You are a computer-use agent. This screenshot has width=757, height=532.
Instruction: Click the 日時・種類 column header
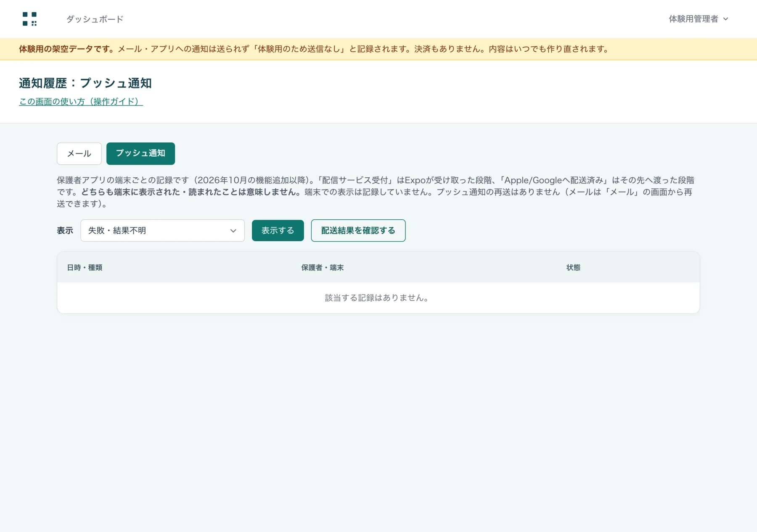(x=85, y=267)
